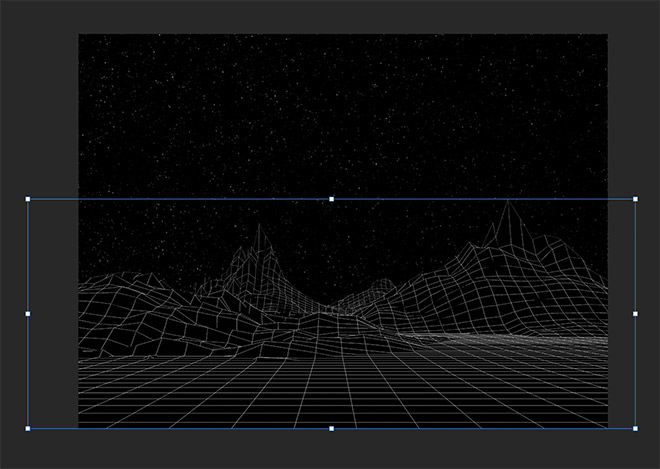This screenshot has width=660, height=469.
Task: Click the starry sky above the transform box
Action: 340,110
